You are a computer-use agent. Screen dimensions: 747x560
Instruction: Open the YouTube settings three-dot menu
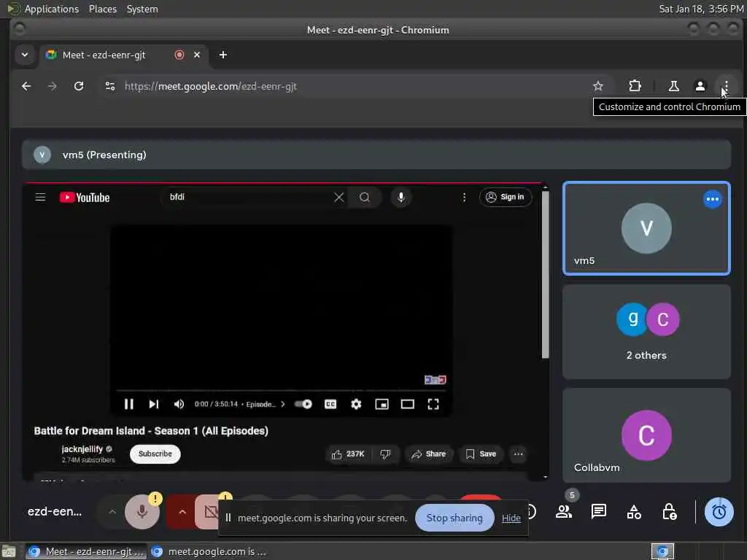(464, 197)
